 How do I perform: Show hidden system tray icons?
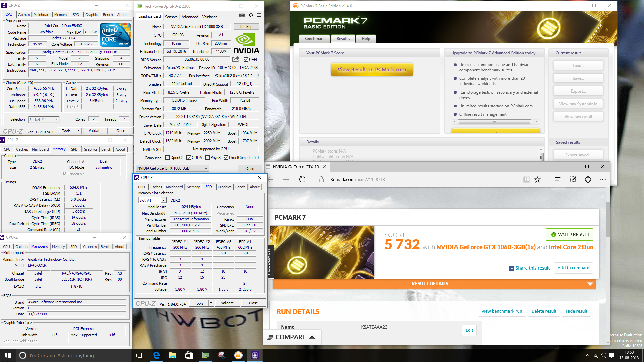(587, 355)
